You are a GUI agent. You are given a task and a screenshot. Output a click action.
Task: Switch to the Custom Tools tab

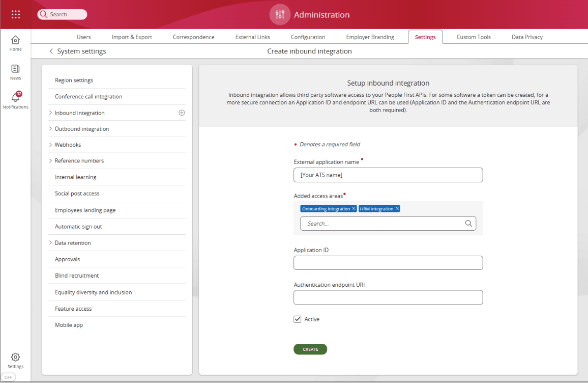coord(473,37)
